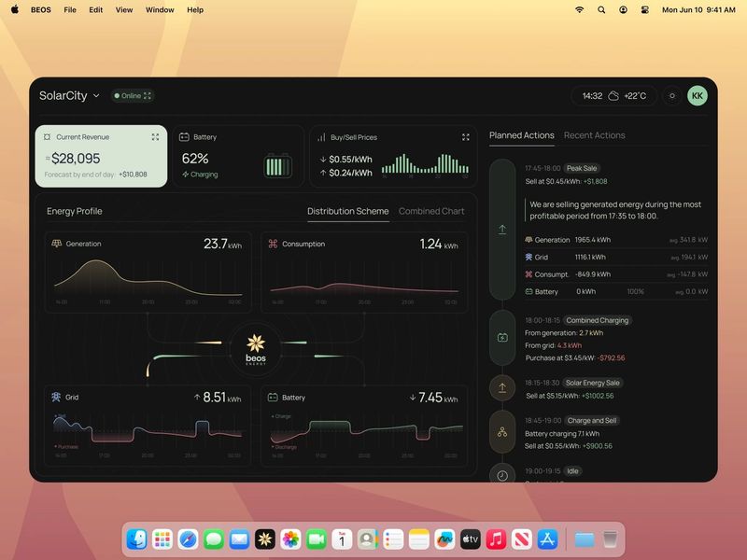The width and height of the screenshot is (747, 560).
Task: Select the Distribution Scheme tab
Action: (347, 211)
